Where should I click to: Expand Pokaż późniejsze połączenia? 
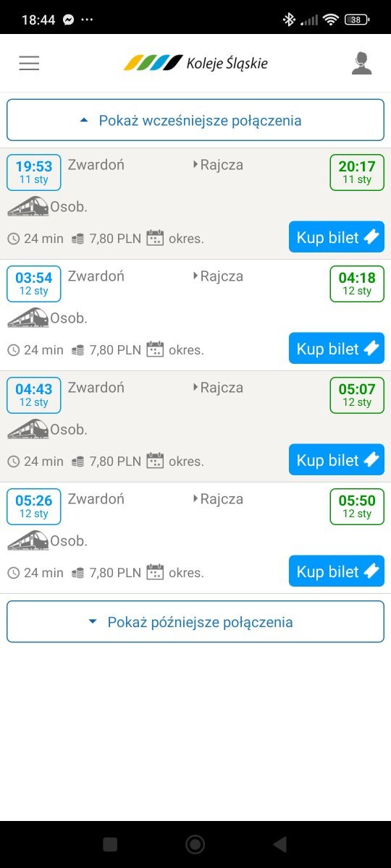pyautogui.click(x=195, y=621)
